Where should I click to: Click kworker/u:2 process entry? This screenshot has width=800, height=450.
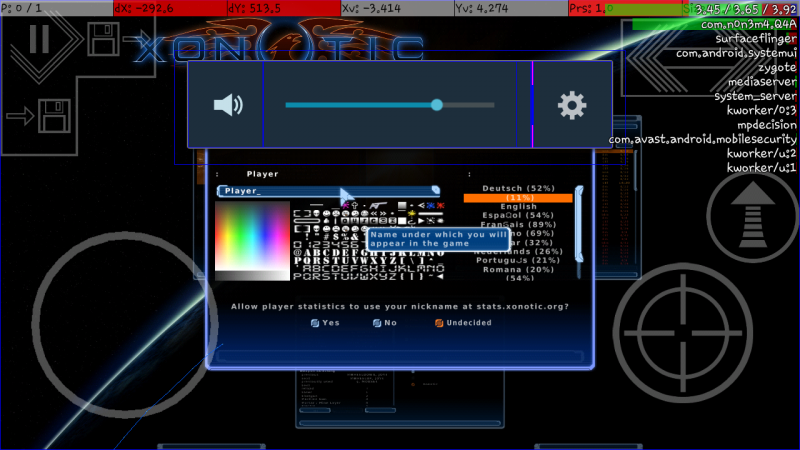tap(762, 153)
